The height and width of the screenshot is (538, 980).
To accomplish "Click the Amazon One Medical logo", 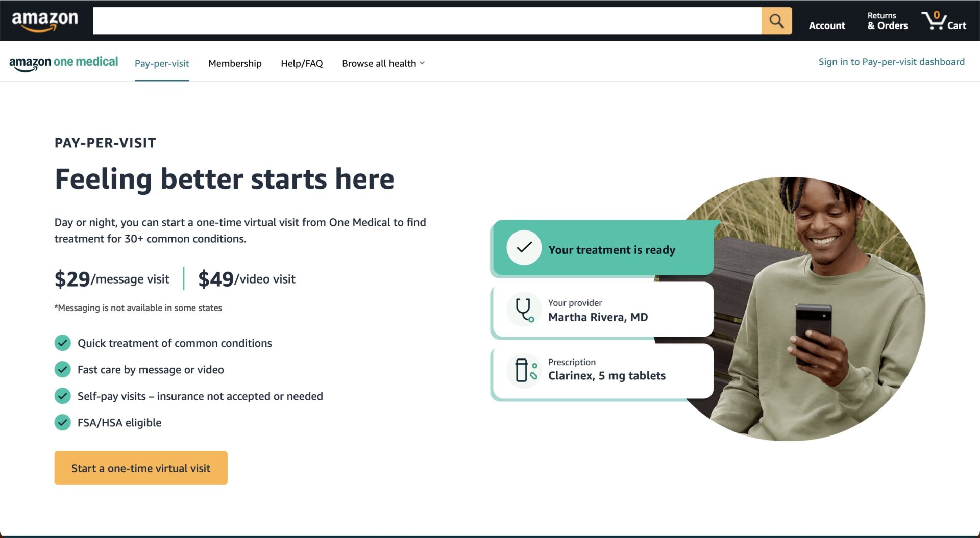I will tap(63, 62).
